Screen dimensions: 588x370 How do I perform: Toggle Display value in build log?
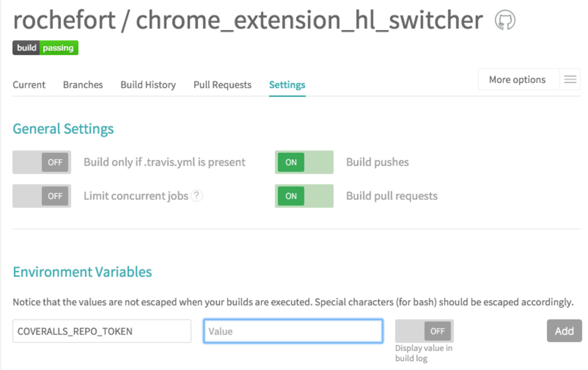[424, 331]
